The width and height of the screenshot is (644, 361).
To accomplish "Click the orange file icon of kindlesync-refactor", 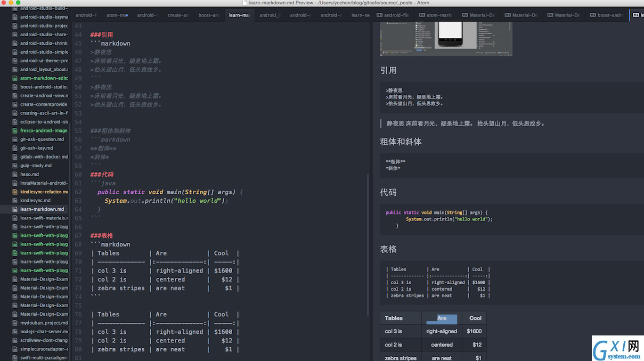I will click(15, 192).
